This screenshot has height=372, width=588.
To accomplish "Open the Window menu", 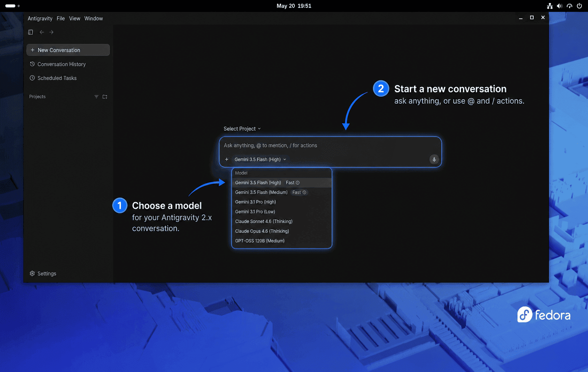I will 94,18.
